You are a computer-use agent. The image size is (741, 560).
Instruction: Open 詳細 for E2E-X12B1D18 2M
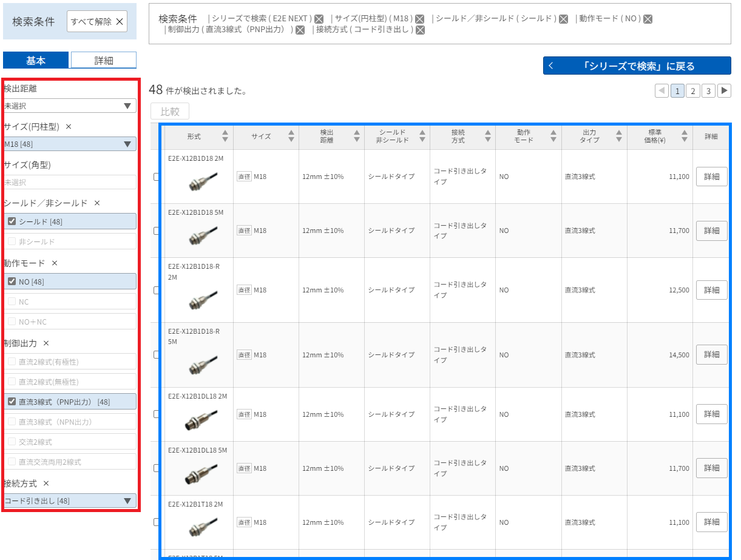pos(711,177)
